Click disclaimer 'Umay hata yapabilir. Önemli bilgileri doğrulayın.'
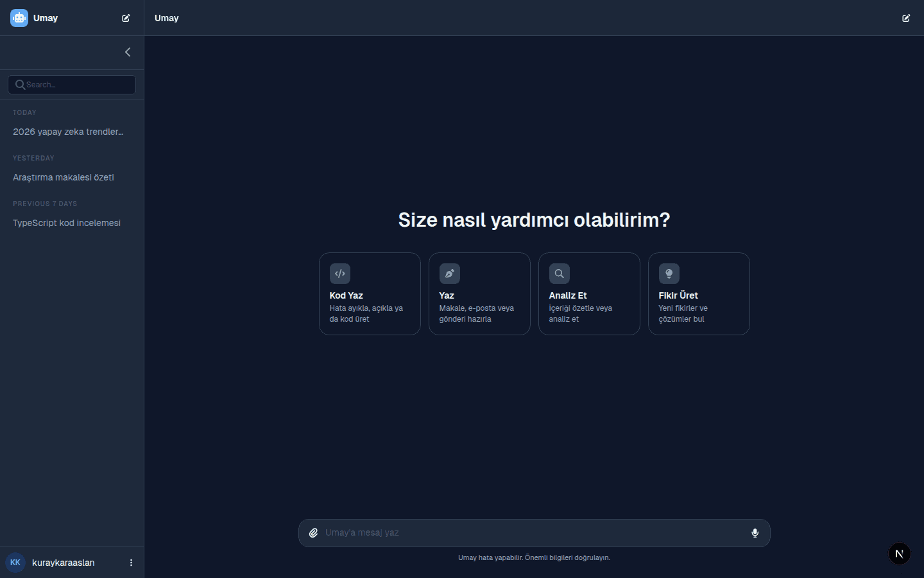 tap(534, 557)
